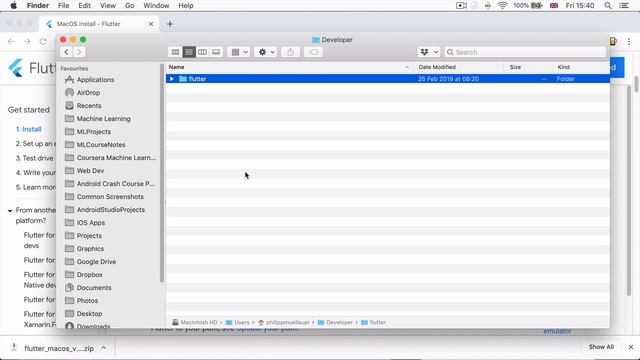640x360 pixels.
Task: Click flutter in the path bar
Action: [x=373, y=322]
